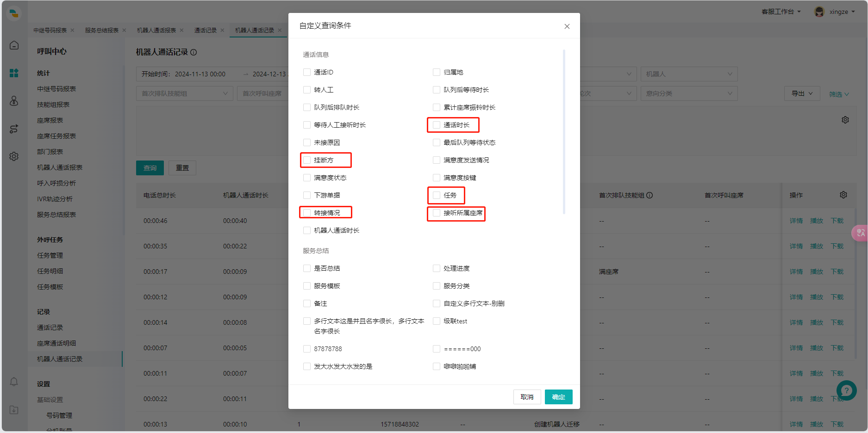Open the user management icon in the sidebar

tap(14, 101)
